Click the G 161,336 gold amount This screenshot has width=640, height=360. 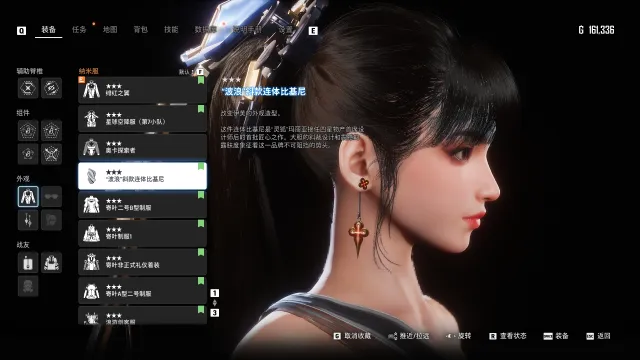click(596, 30)
